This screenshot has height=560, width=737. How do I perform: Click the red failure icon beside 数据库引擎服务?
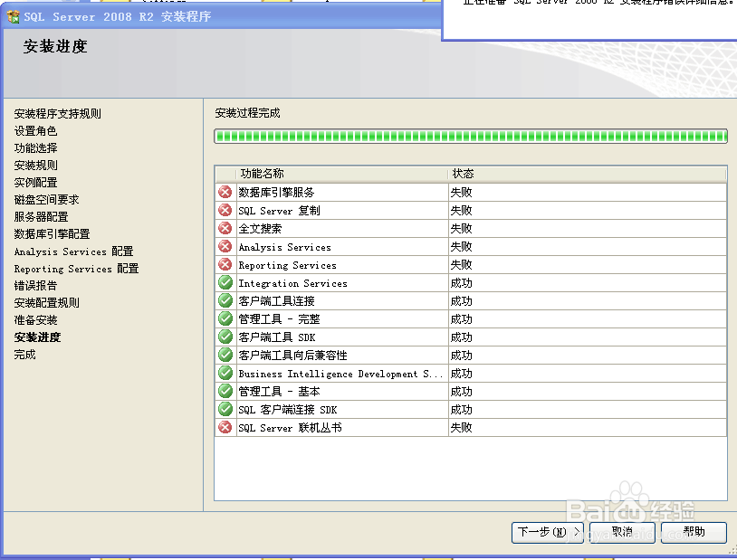click(225, 192)
